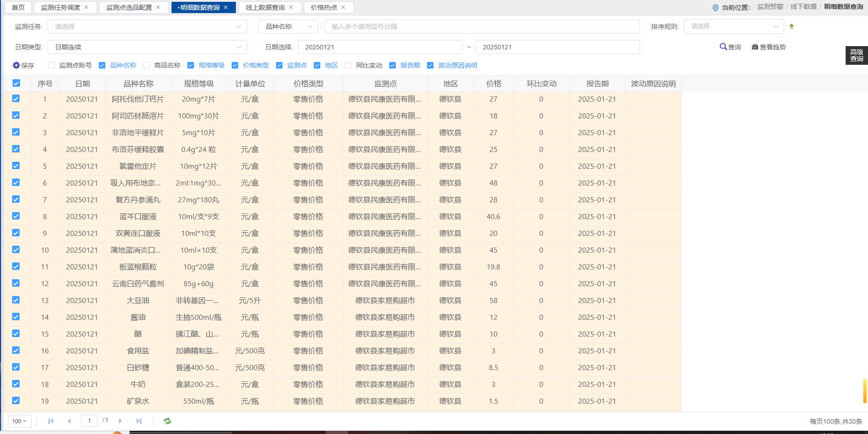Toggle the 同比变动 checkbox
The height and width of the screenshot is (434, 868).
click(348, 65)
